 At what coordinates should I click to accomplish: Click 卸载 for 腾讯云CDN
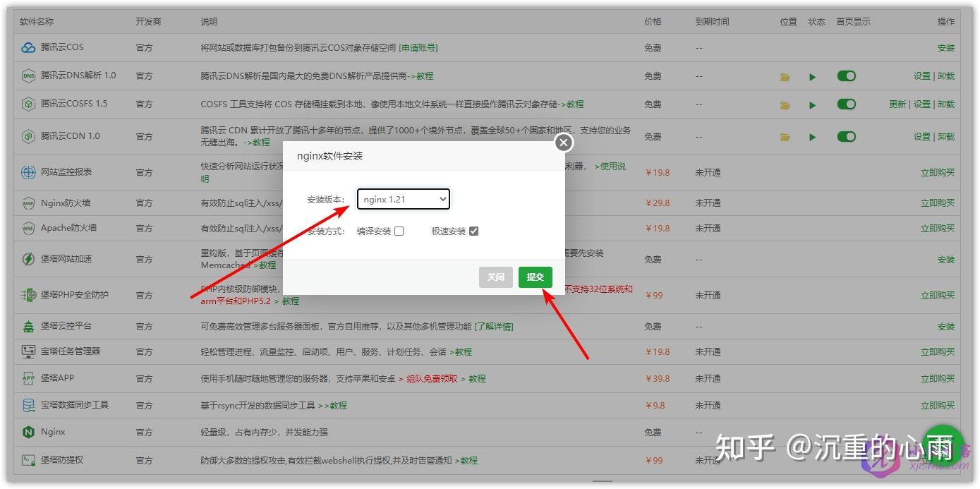[x=946, y=137]
